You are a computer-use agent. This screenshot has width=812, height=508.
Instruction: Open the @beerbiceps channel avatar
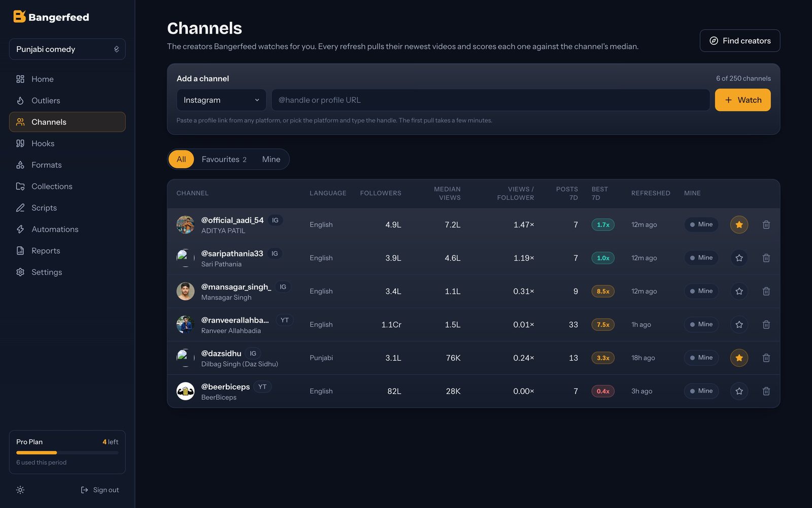(x=185, y=391)
